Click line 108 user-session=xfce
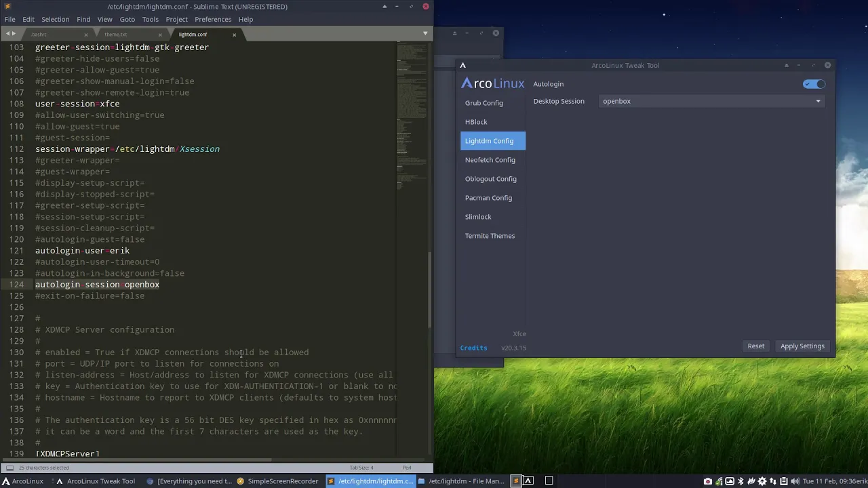 point(77,104)
